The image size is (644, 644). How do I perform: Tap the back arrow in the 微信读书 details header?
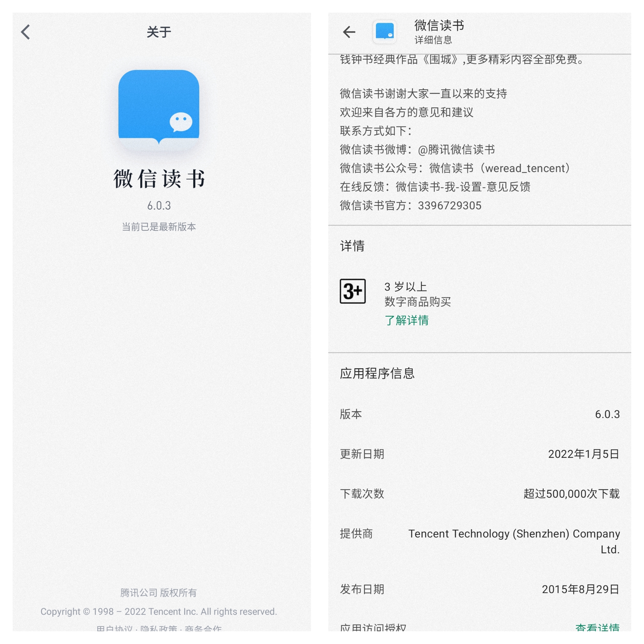pos(349,32)
